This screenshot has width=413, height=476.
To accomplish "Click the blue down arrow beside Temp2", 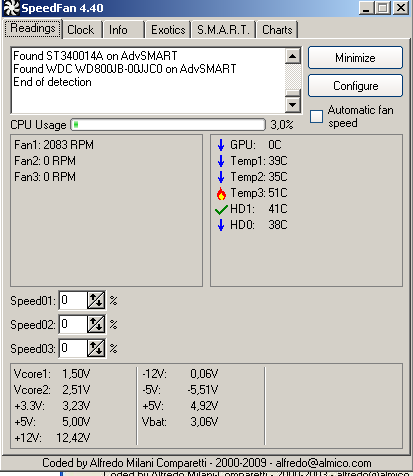I will [221, 177].
